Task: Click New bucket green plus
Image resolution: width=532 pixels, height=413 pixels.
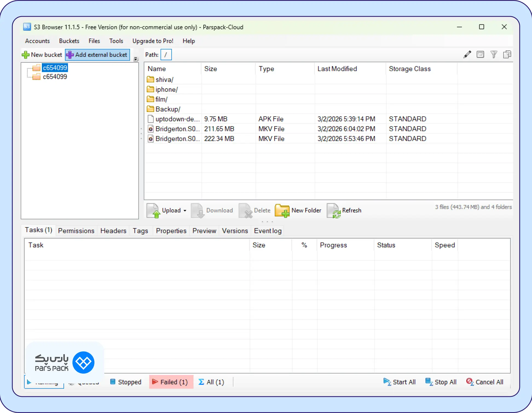Action: pyautogui.click(x=25, y=55)
